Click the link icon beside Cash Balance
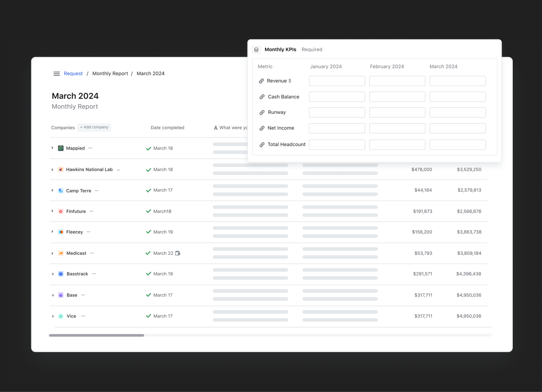The image size is (542, 392). [262, 97]
